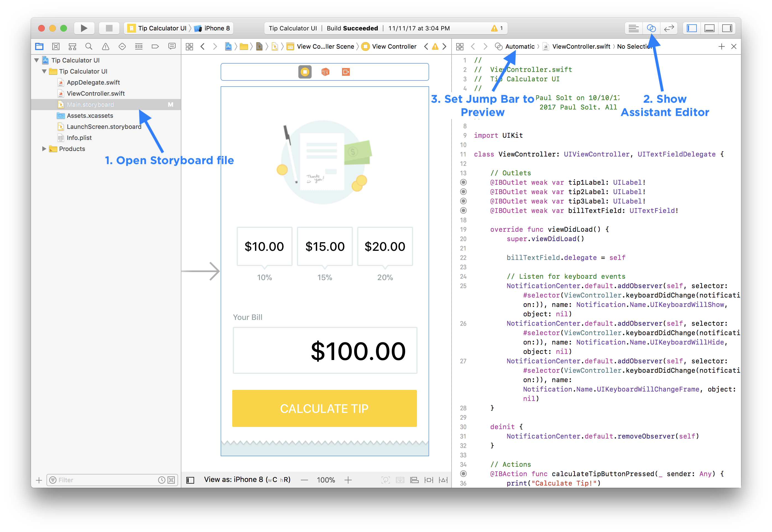Image resolution: width=772 pixels, height=532 pixels.
Task: Show the Assistant Editor panel
Action: pos(651,27)
